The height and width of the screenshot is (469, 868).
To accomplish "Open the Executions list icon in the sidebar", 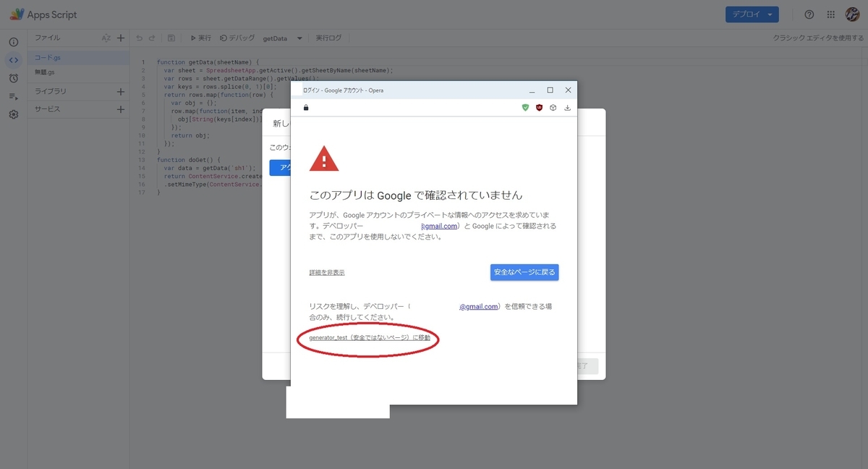I will click(x=13, y=96).
